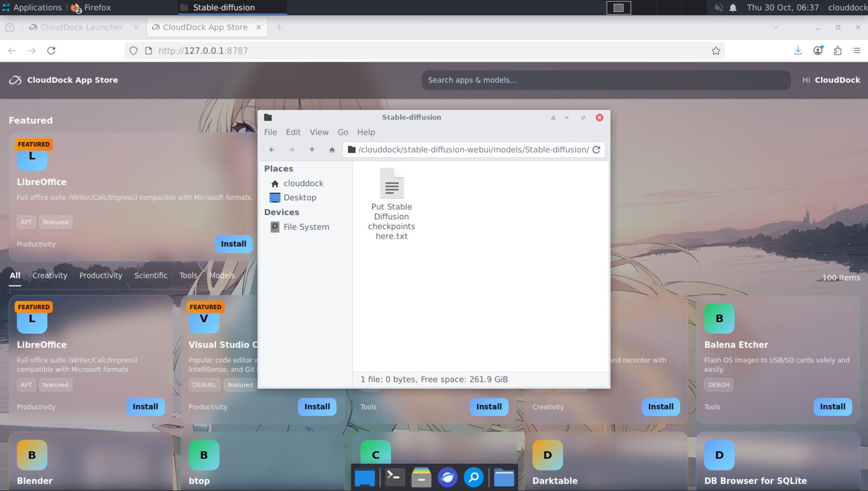Open the Firefox hamburger menu

857,50
